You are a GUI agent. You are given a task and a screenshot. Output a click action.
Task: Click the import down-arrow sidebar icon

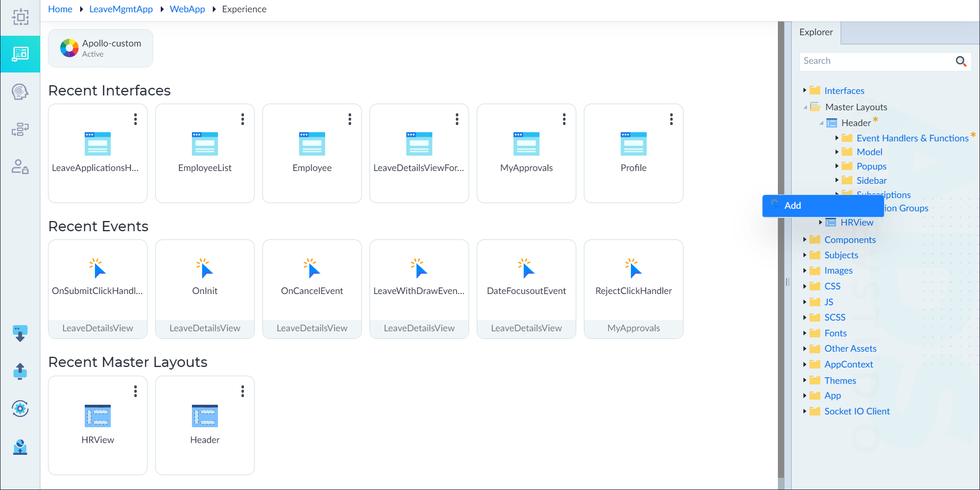(x=20, y=334)
